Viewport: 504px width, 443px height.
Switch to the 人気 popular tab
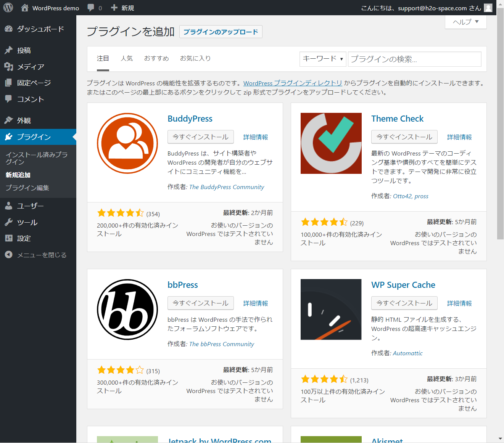(127, 58)
